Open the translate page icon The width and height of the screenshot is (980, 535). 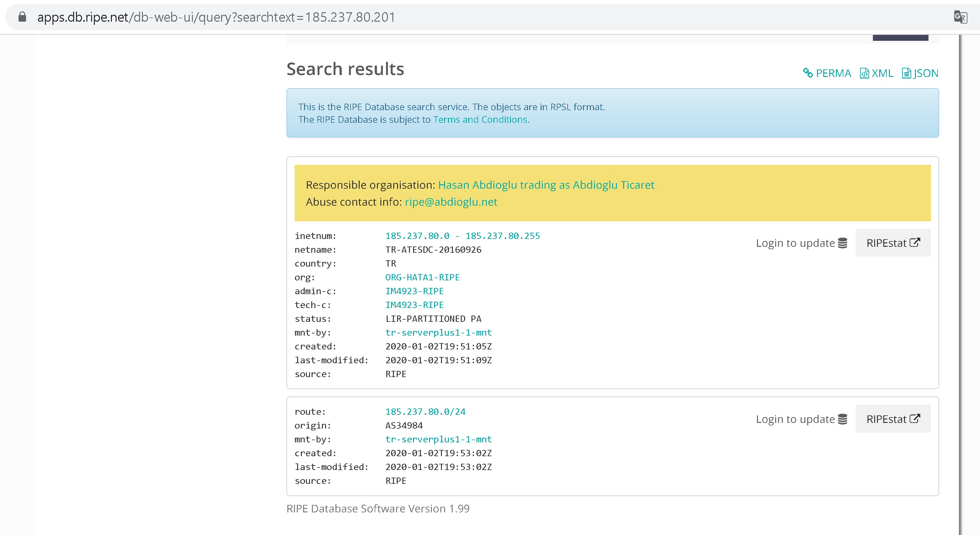click(961, 17)
